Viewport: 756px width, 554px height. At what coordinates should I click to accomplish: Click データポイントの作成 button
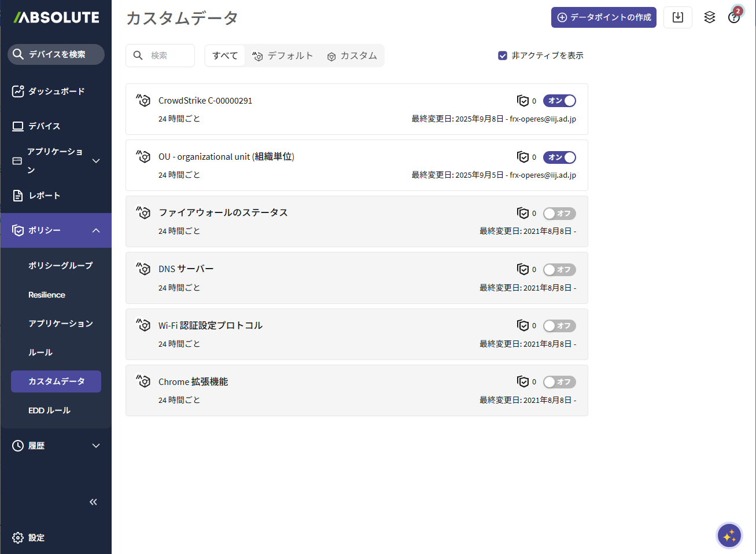[603, 17]
